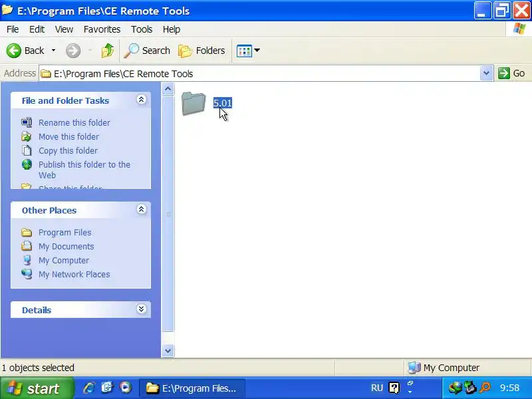Click the Go button

click(x=511, y=73)
